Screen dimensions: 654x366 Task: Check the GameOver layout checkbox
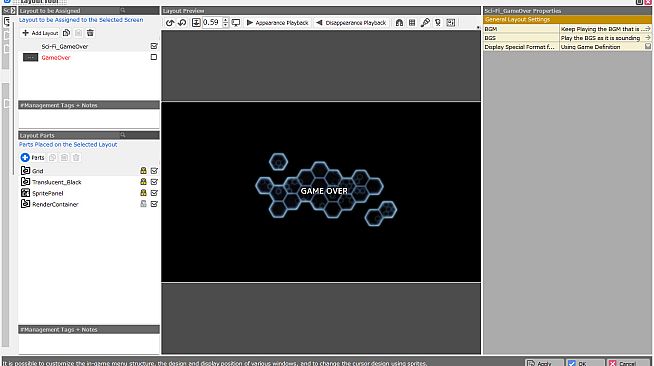click(x=154, y=57)
